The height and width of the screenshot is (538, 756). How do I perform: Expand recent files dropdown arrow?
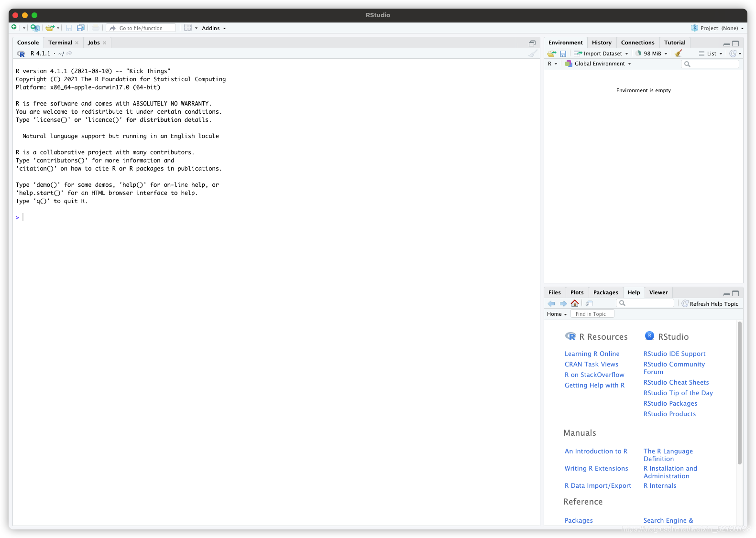(58, 28)
